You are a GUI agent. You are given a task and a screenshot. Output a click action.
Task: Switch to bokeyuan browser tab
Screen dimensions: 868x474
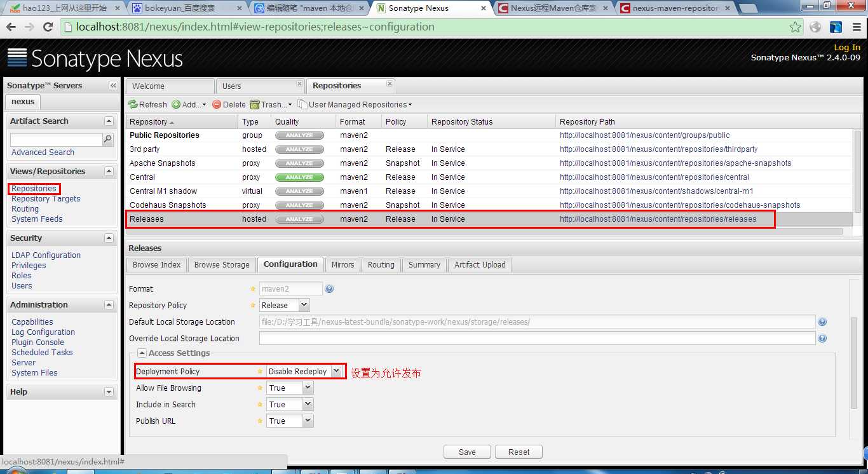[x=187, y=8]
